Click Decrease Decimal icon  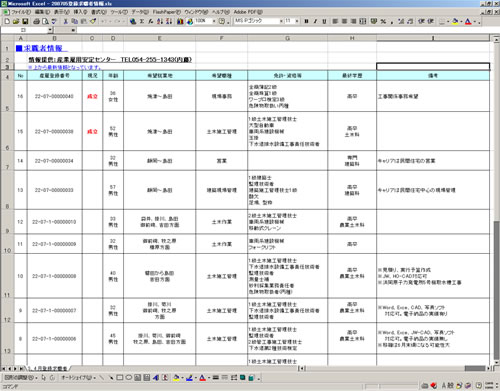(x=410, y=21)
